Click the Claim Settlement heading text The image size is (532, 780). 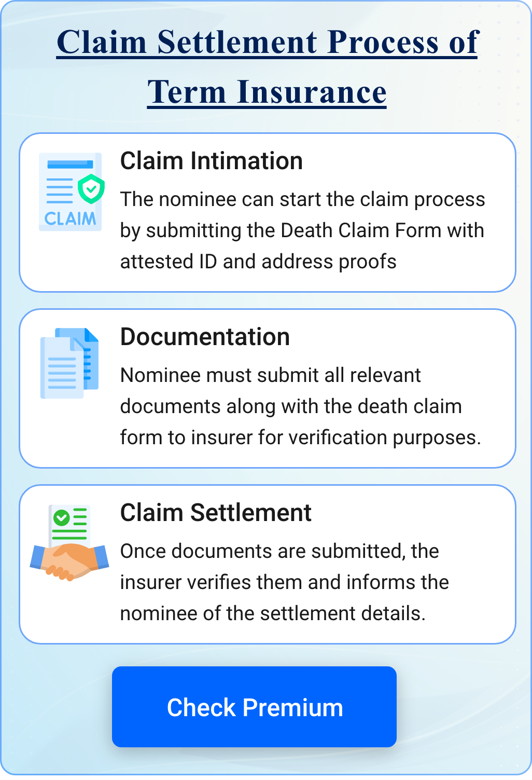pyautogui.click(x=216, y=513)
